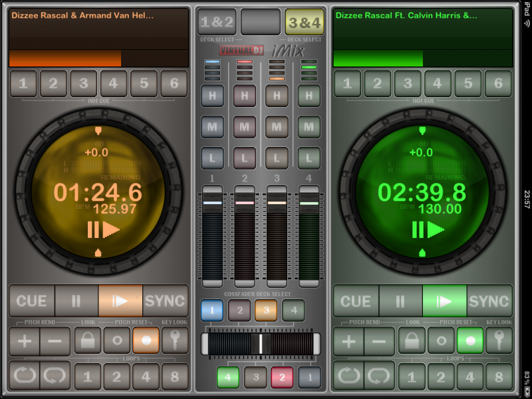
Task: Assign deck 2 on crossfader left row
Action: [239, 310]
